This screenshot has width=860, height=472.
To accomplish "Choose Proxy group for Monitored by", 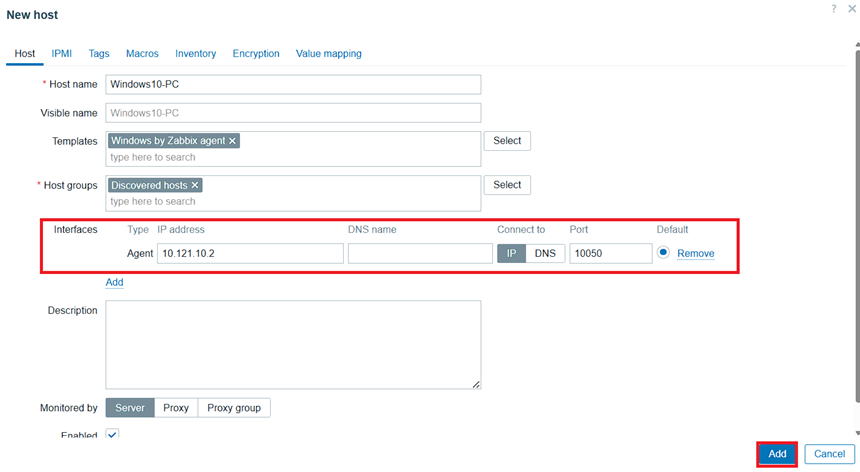I will (x=234, y=408).
